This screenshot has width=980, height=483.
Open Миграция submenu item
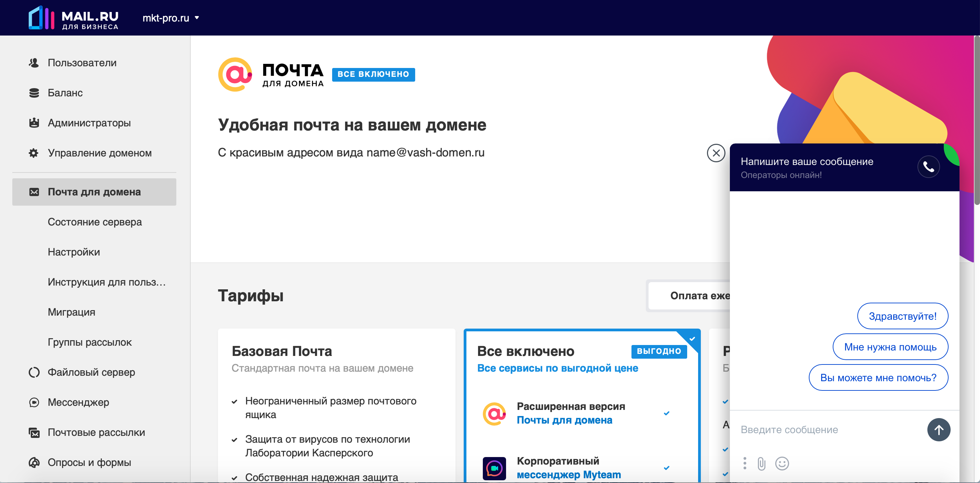(x=71, y=312)
